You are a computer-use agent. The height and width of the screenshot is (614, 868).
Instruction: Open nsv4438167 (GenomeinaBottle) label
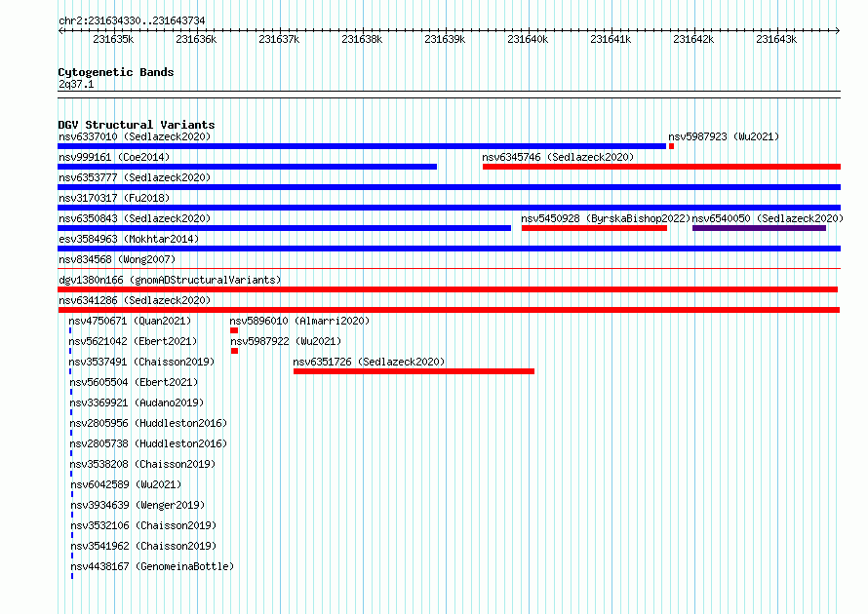tap(152, 566)
